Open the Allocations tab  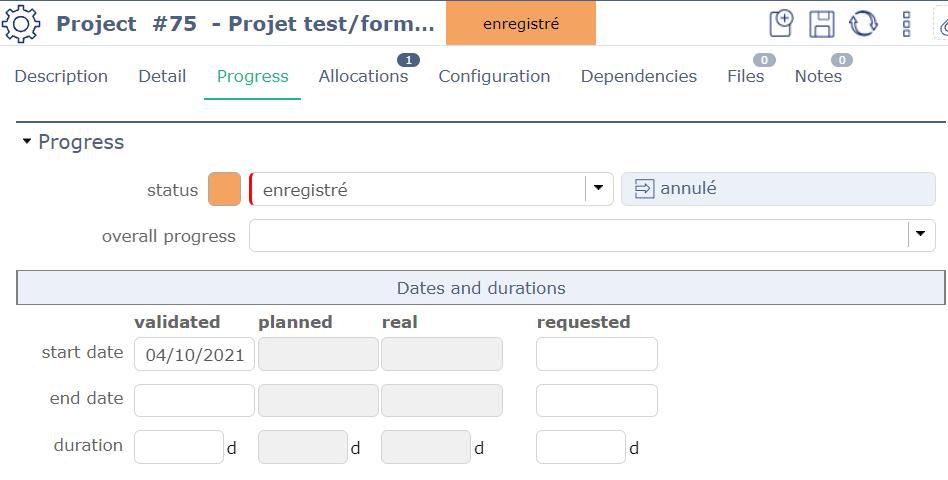[363, 76]
